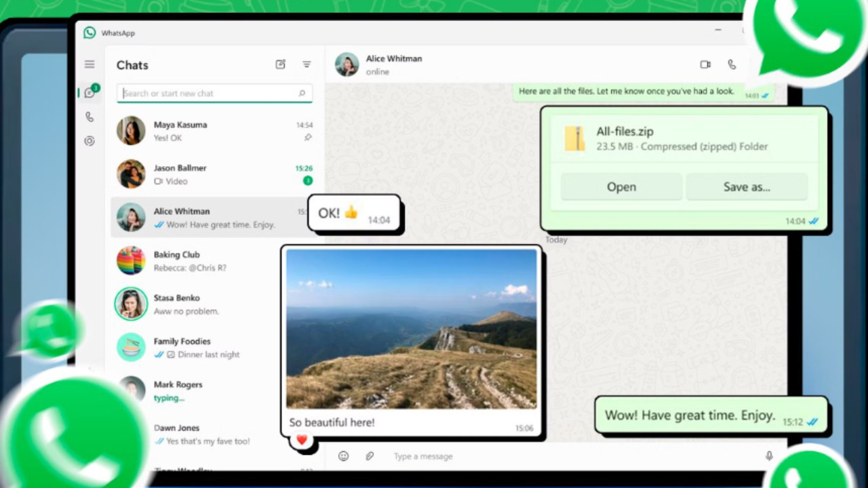Image resolution: width=868 pixels, height=488 pixels.
Task: Open Alice Whitman's profile picture
Action: coord(347,64)
